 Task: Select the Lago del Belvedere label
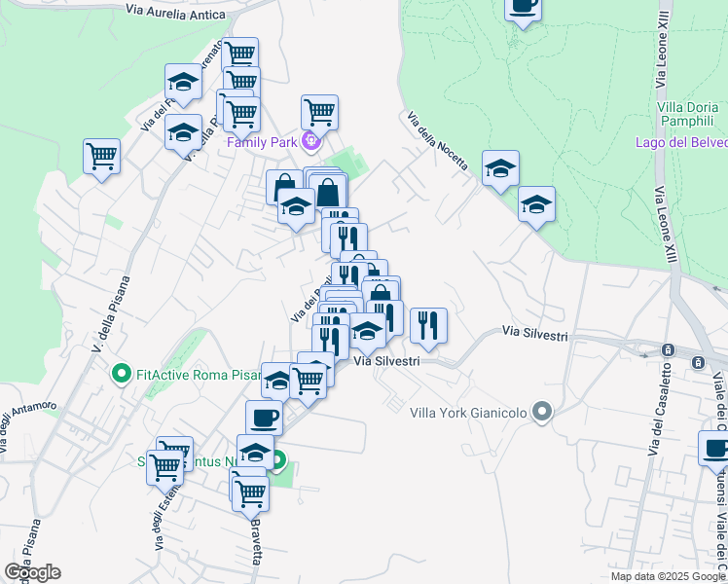pos(681,142)
